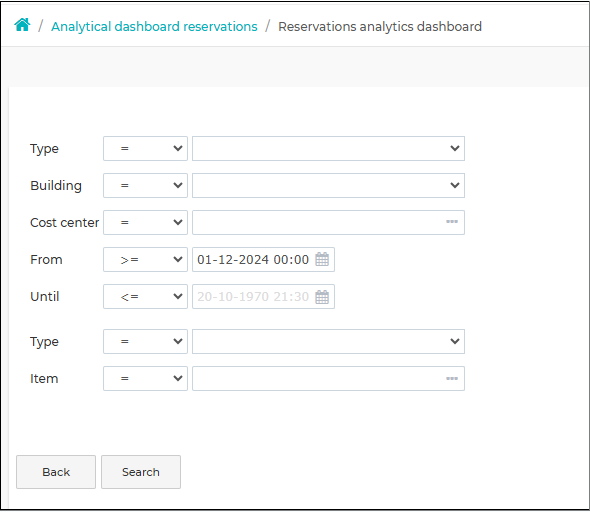Open first Type value dropdown

coord(328,149)
